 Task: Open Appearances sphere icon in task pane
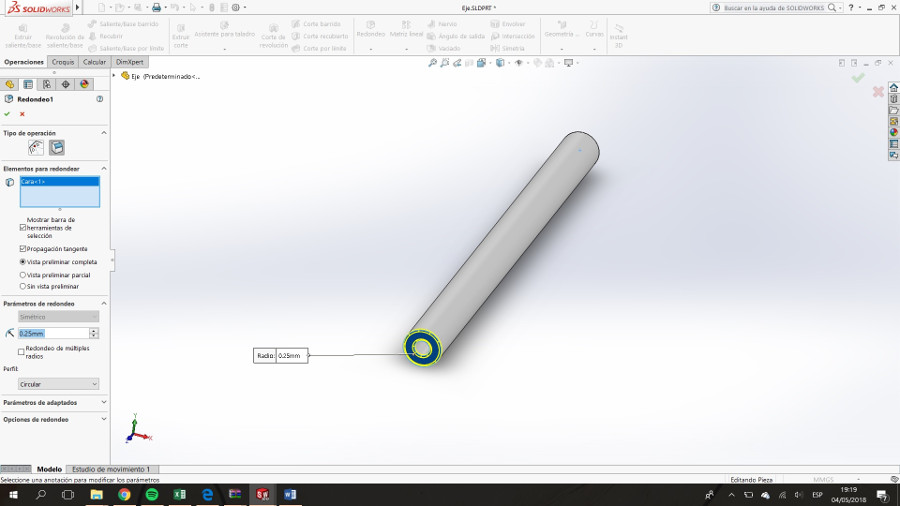coord(894,133)
